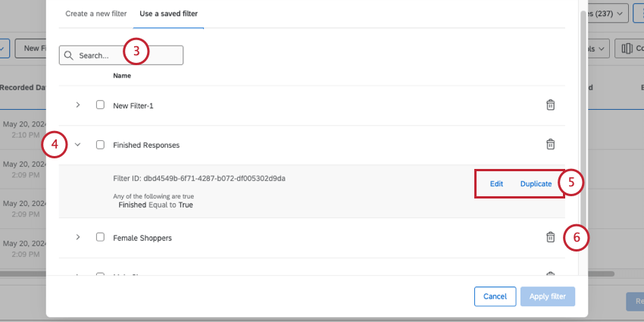Click the Apply filter button
This screenshot has height=322, width=644.
[x=548, y=296]
